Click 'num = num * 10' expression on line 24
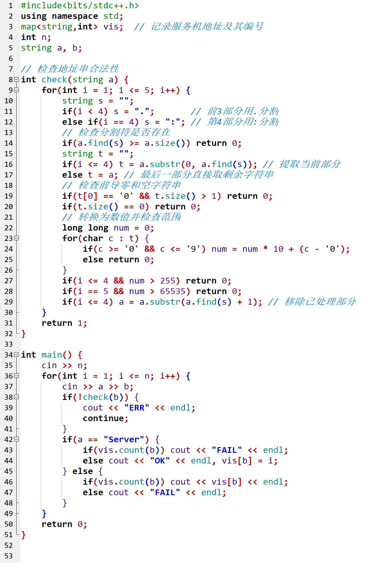 (248, 249)
